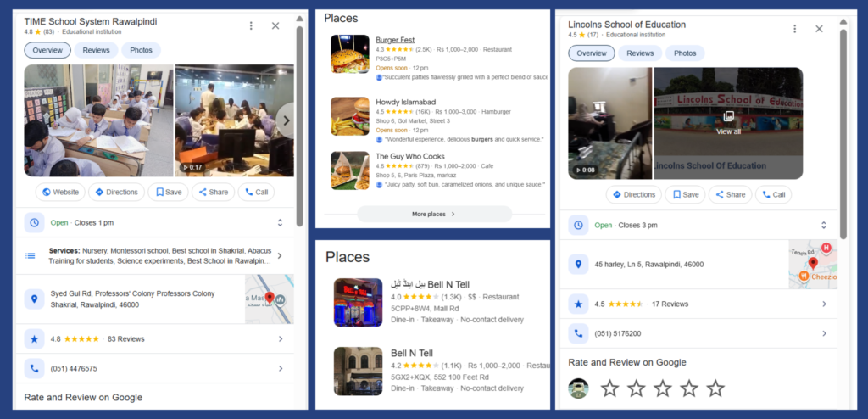Image resolution: width=868 pixels, height=419 pixels.
Task: Open the Photos tab for Lincolns School
Action: pos(685,53)
